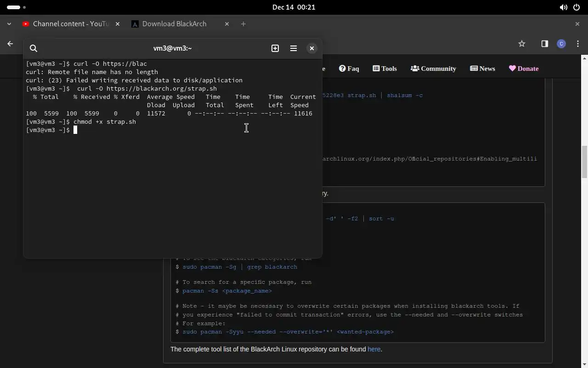Open the Tools page in BlackArch nav

click(384, 69)
